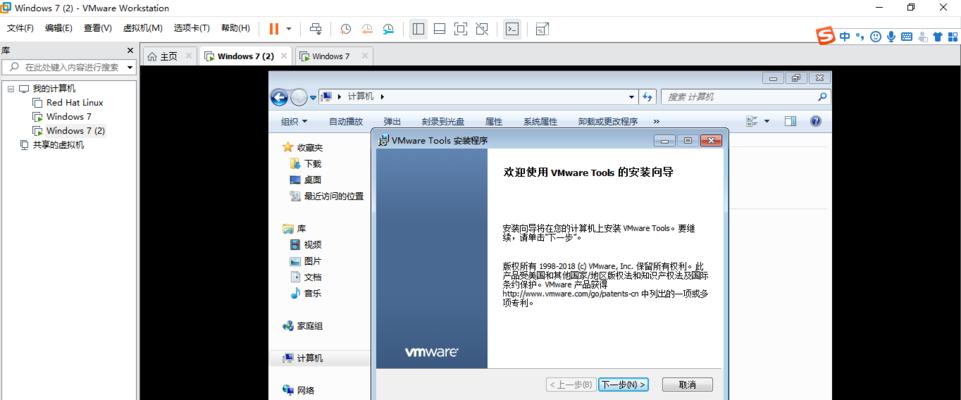Viewport: 961px width, 400px height.
Task: Open the 选项卡(T) menu
Action: (x=192, y=28)
